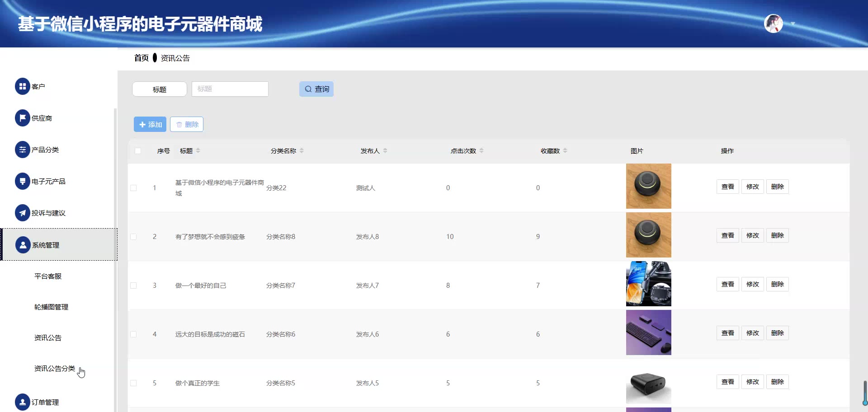Click the page vertical scrollbar thumb

pyautogui.click(x=865, y=393)
